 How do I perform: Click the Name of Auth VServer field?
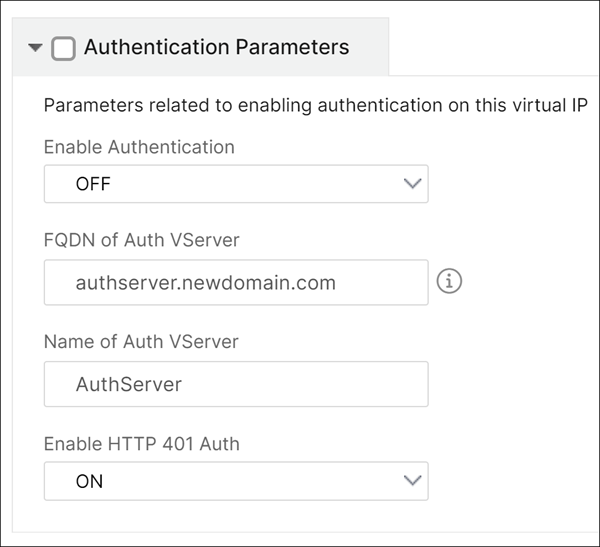[236, 384]
